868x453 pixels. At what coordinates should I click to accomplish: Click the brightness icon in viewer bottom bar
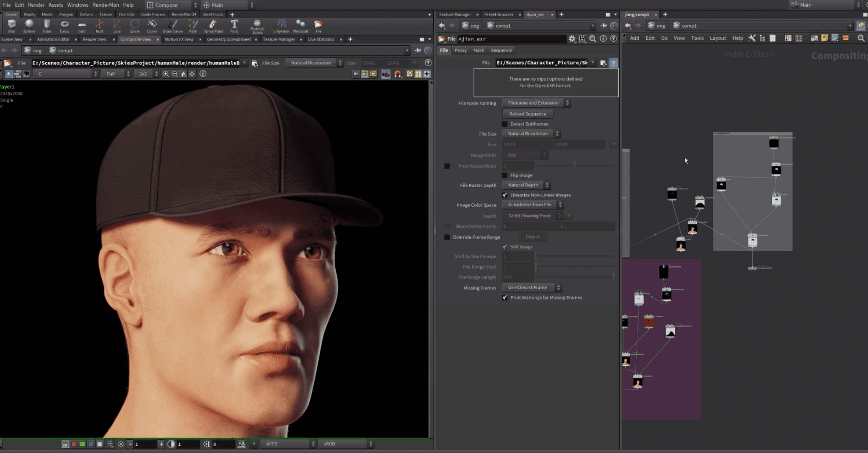[x=121, y=444]
